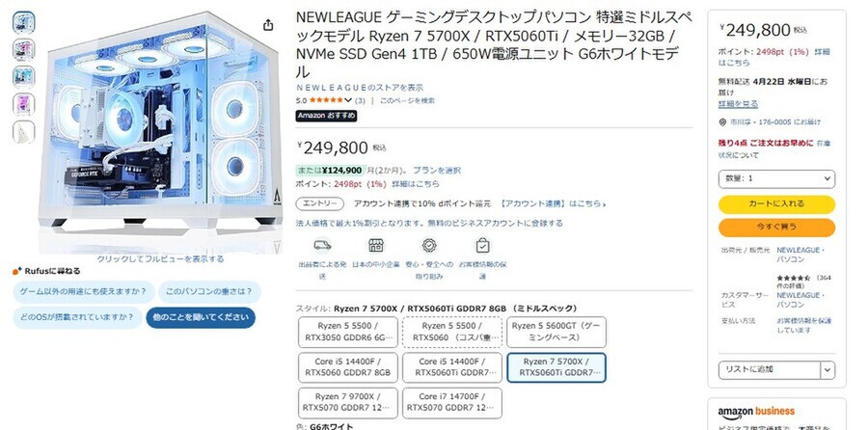
Task: Select Core i5 14400F / RTX5060 GDDR7 8GB style
Action: coord(348,367)
